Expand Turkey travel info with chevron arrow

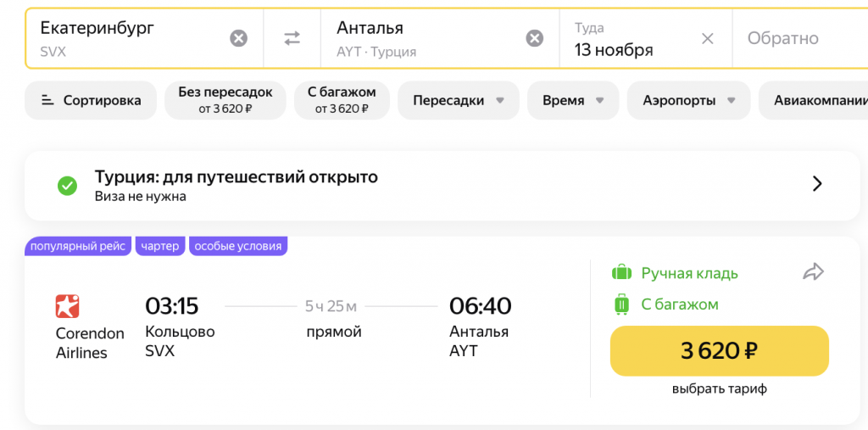click(x=817, y=184)
